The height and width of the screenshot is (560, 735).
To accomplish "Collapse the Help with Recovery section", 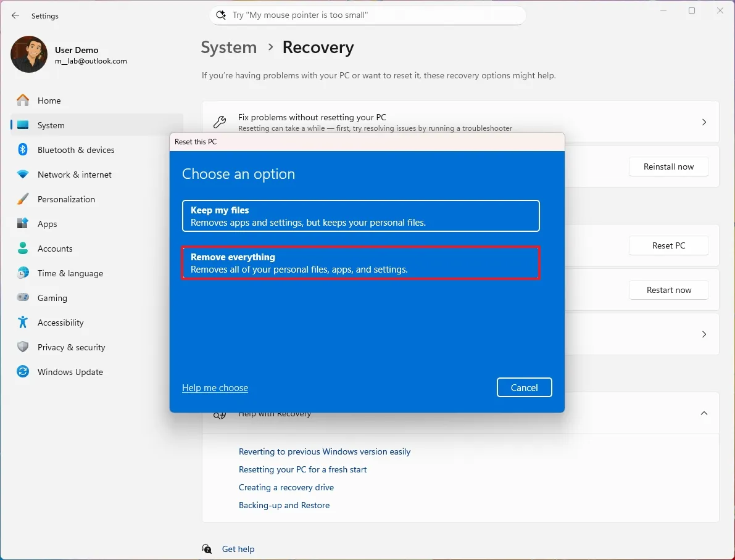I will (x=704, y=413).
